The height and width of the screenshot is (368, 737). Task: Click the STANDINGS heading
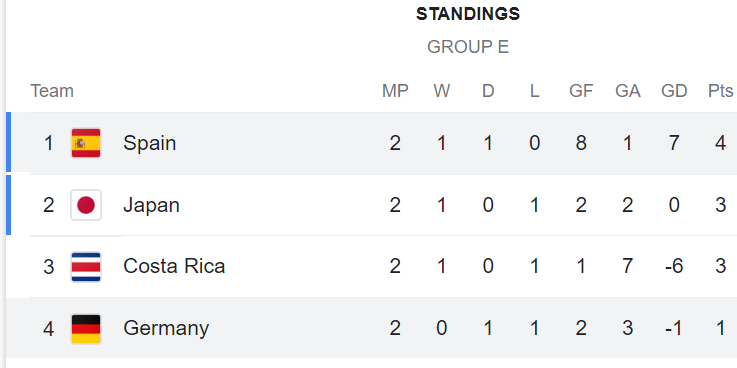468,14
